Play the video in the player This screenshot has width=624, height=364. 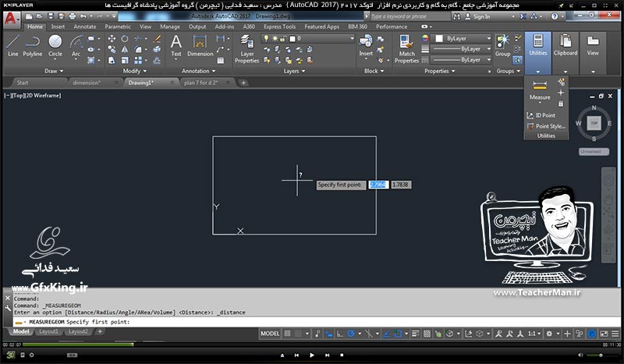311,355
